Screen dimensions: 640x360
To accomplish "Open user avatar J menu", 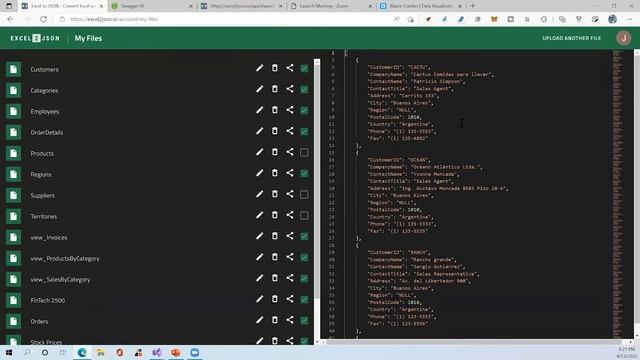I will (623, 38).
